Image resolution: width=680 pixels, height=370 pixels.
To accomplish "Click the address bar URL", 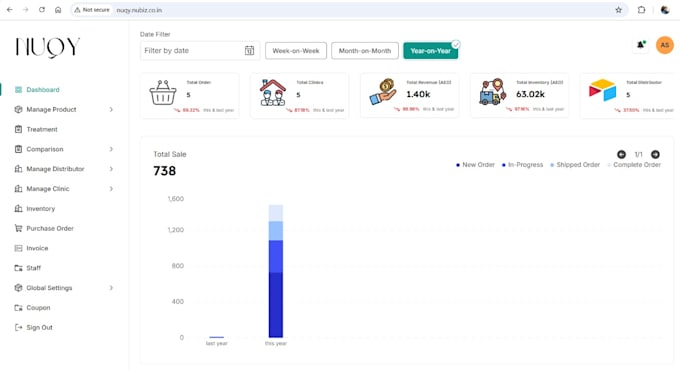I will (x=139, y=10).
